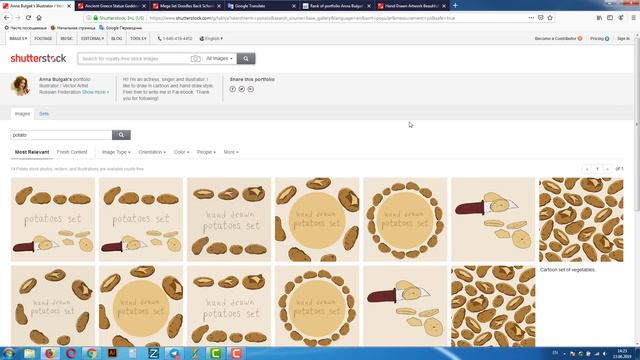Open the first potatoes set thumbnail
The width and height of the screenshot is (640, 360).
tap(53, 219)
